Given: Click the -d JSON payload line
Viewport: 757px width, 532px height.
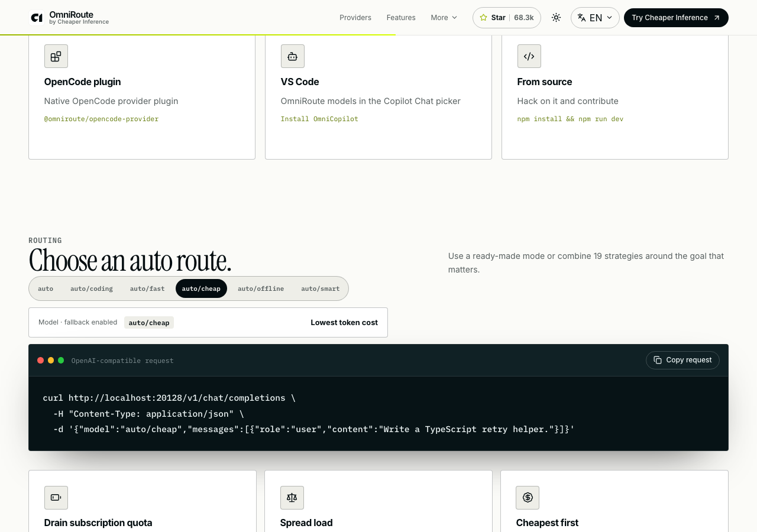Looking at the screenshot, I should coord(314,429).
